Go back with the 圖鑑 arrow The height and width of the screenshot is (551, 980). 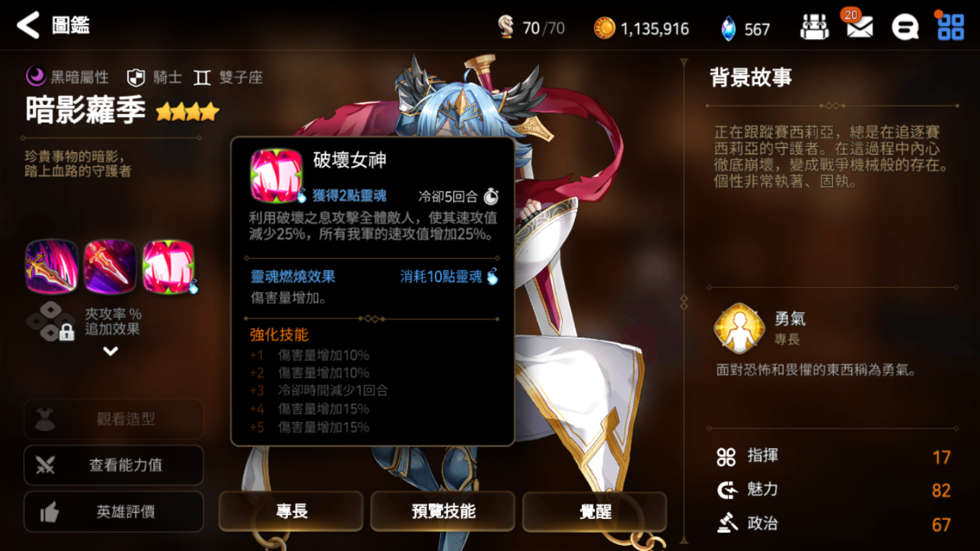(x=28, y=26)
